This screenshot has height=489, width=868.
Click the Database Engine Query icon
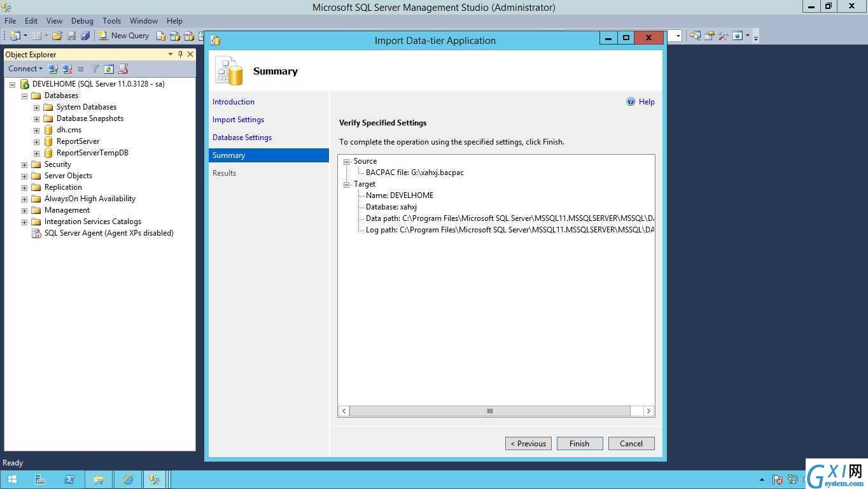pyautogui.click(x=161, y=36)
